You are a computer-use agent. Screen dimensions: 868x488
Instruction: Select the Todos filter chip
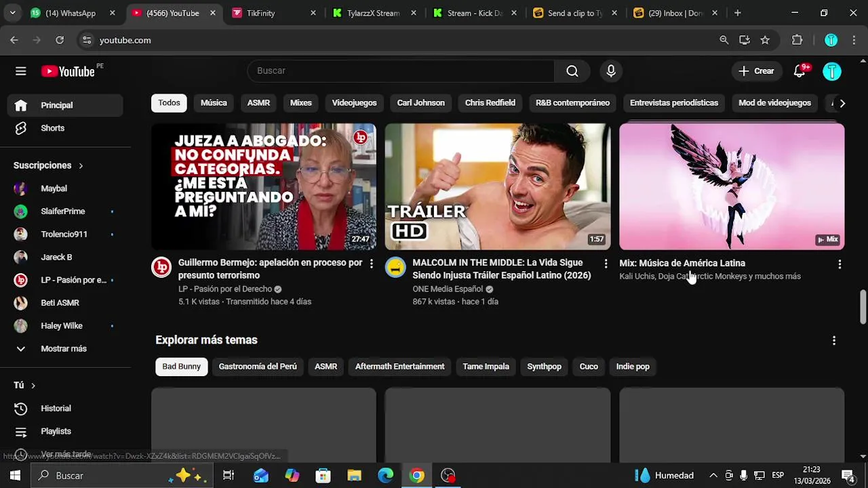tap(169, 103)
